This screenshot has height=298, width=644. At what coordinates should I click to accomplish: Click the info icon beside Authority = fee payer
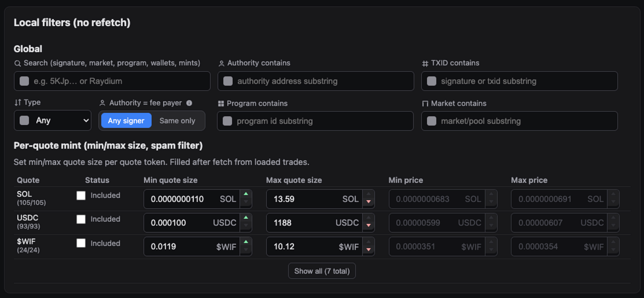189,103
